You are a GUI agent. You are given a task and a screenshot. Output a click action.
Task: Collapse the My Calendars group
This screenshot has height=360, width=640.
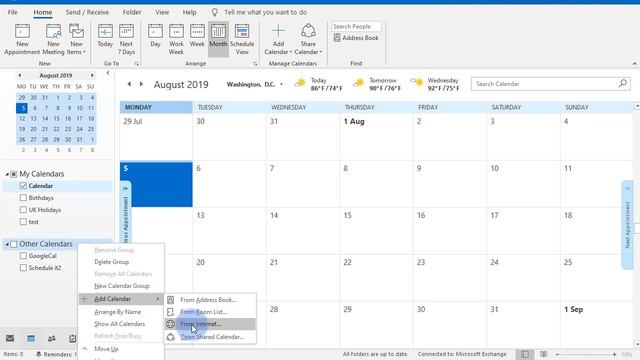[x=7, y=174]
